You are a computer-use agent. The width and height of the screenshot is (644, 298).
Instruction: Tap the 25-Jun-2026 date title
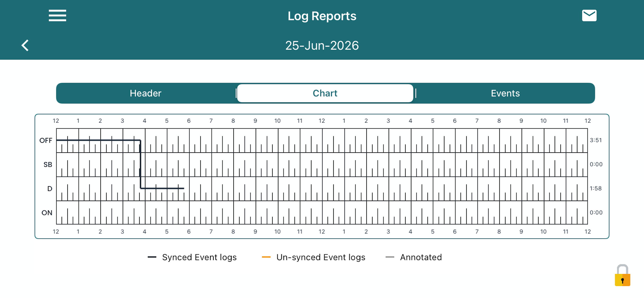pos(322,46)
